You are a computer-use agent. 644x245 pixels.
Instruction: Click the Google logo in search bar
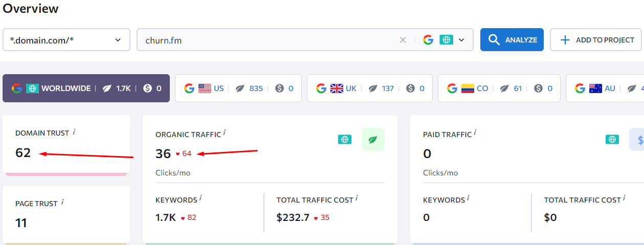point(428,40)
